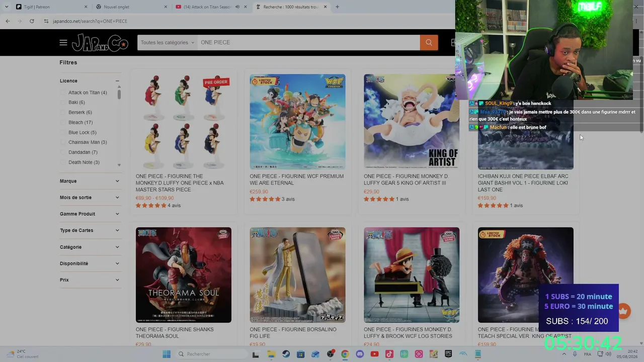Open site information icon in address bar
The image size is (644, 362).
[46, 21]
